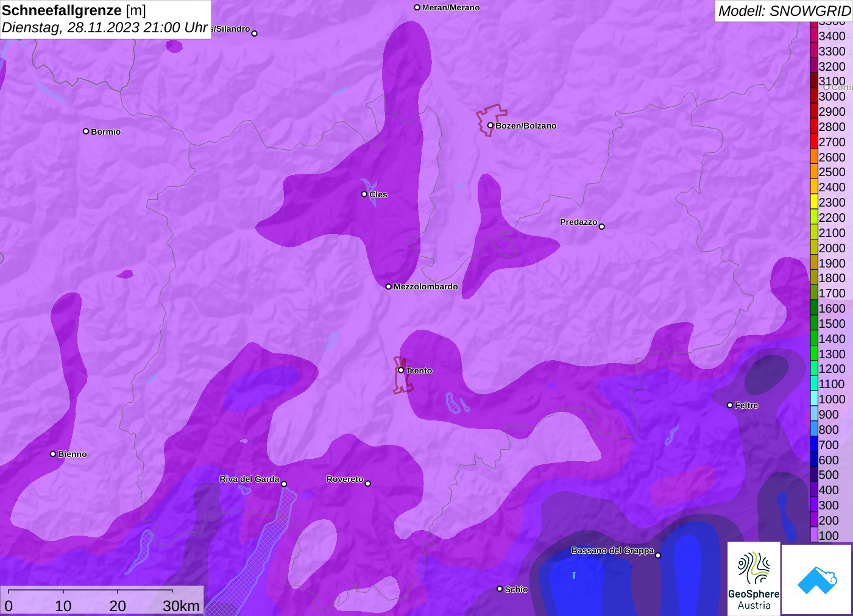Click the 'Rovereto' city label
Image resolution: width=853 pixels, height=616 pixels.
pos(345,479)
